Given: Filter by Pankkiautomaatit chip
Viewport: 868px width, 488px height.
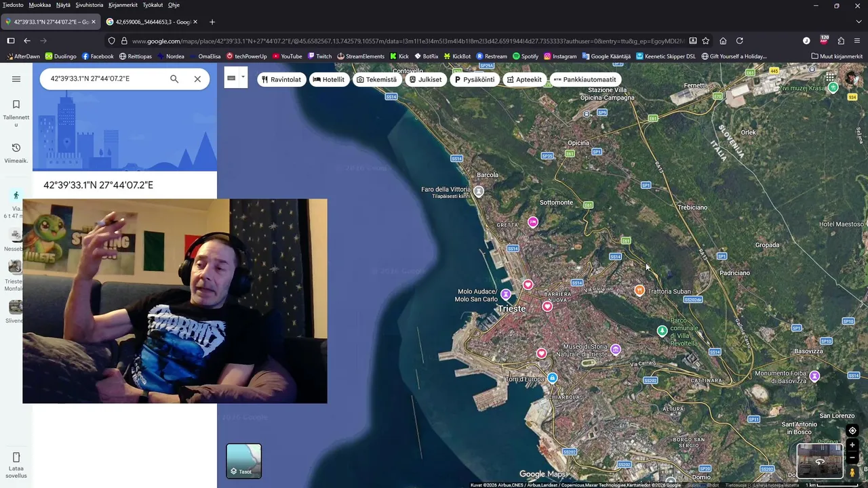Looking at the screenshot, I should pyautogui.click(x=585, y=79).
